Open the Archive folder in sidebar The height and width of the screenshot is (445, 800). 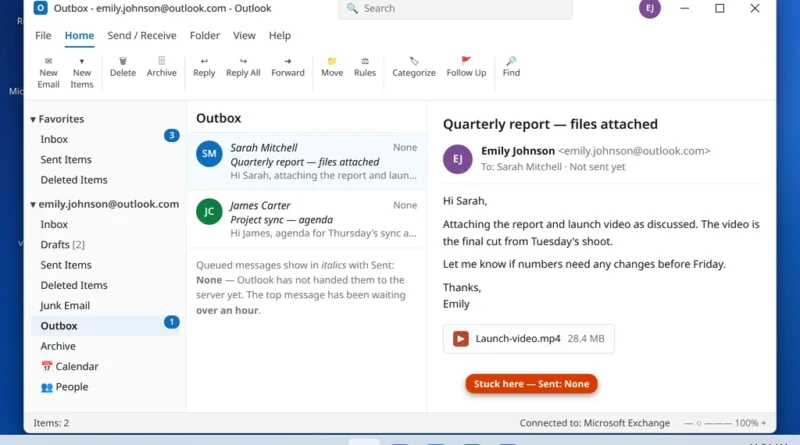[106, 346]
